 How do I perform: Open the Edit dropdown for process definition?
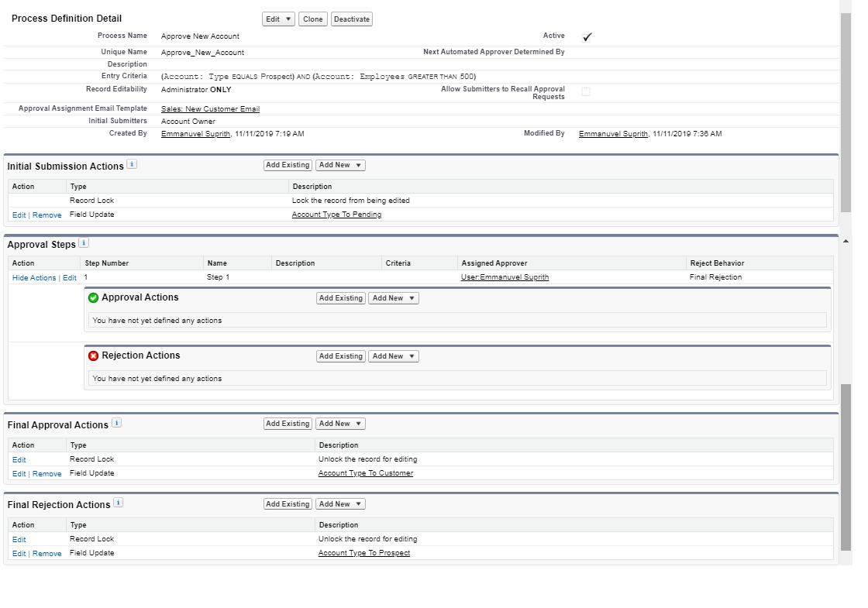tap(278, 19)
